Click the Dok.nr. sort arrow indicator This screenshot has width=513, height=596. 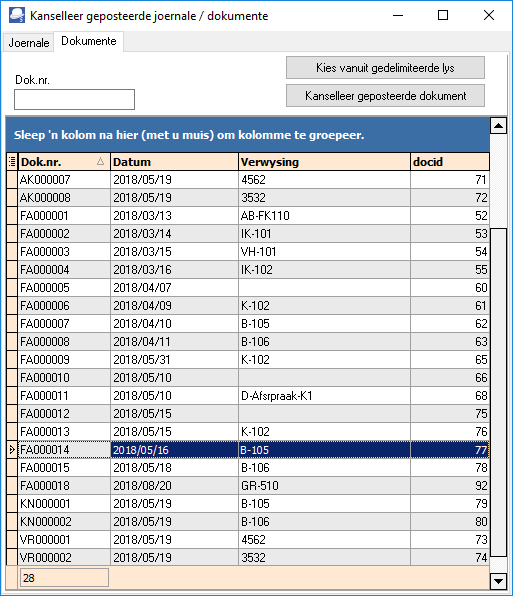pyautogui.click(x=100, y=162)
